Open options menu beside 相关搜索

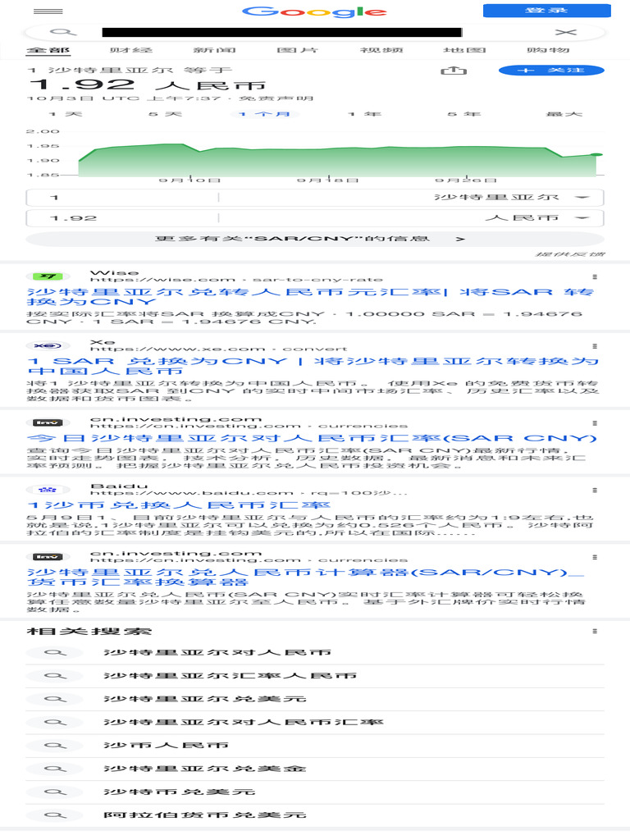pos(595,631)
